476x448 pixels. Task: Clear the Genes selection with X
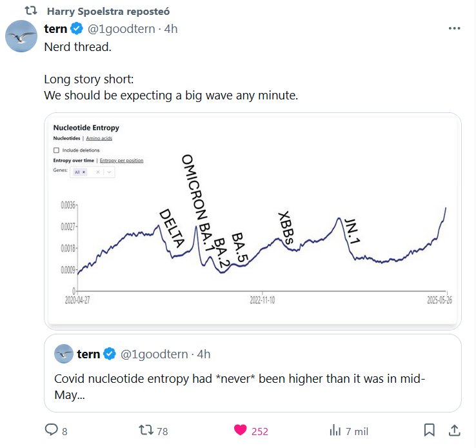pos(97,172)
